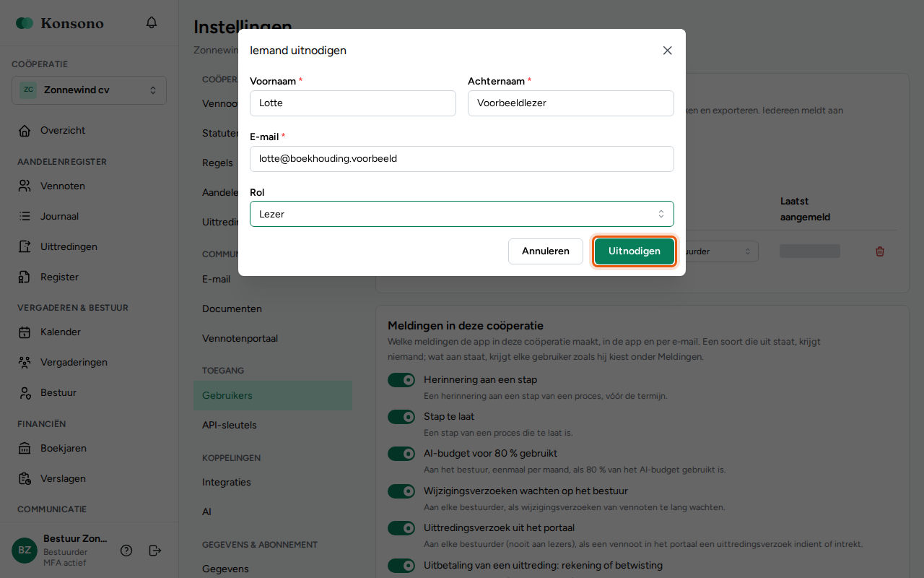This screenshot has width=924, height=578.
Task: Click the Meldingen in deze coöperatie heading
Action: (466, 326)
